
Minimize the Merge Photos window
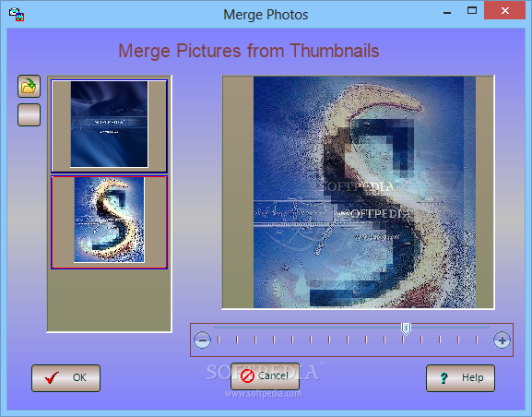pos(447,13)
